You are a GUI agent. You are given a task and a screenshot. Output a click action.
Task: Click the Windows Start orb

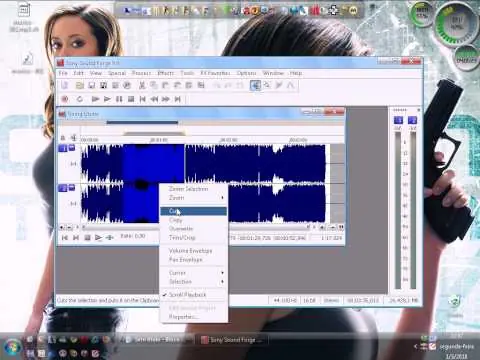(x=12, y=347)
